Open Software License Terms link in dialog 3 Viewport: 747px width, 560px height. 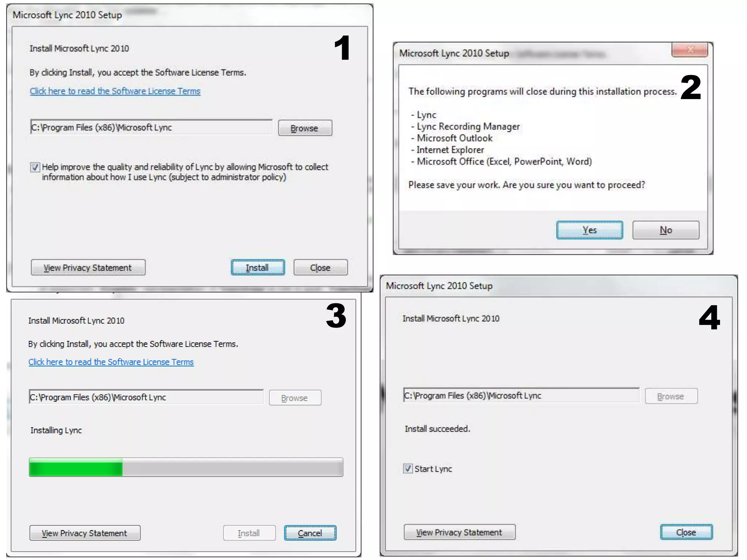pos(111,362)
